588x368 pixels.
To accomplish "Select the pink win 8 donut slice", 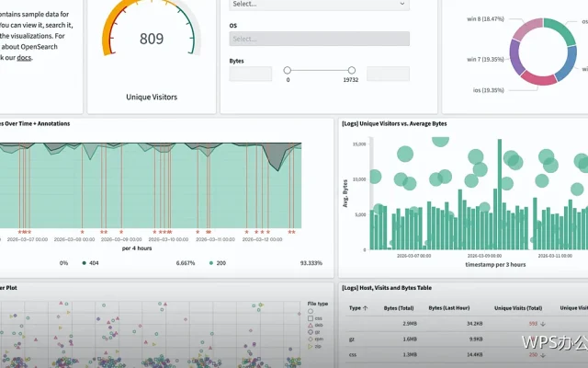I will coord(528,29).
